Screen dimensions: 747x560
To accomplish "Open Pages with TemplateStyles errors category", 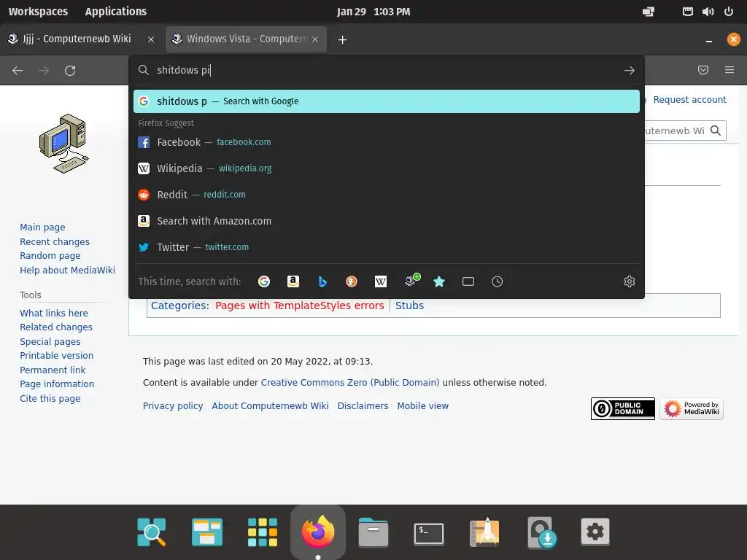I will 300,306.
